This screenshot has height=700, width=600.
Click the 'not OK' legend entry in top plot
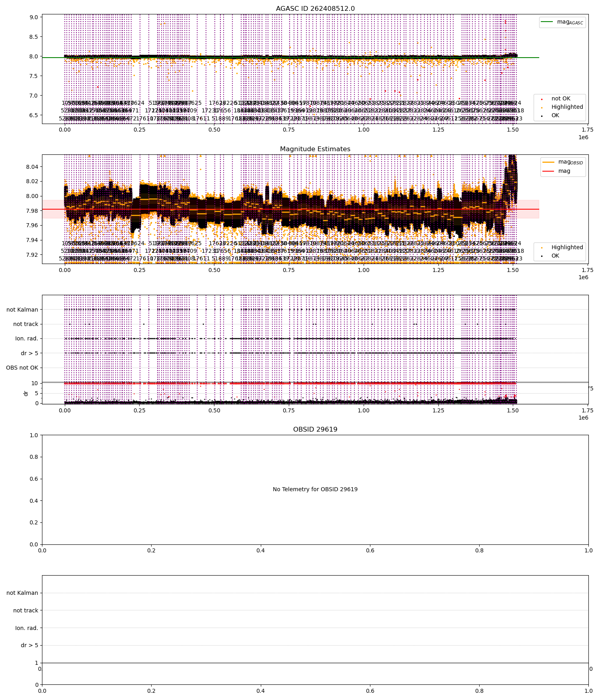pyautogui.click(x=561, y=99)
